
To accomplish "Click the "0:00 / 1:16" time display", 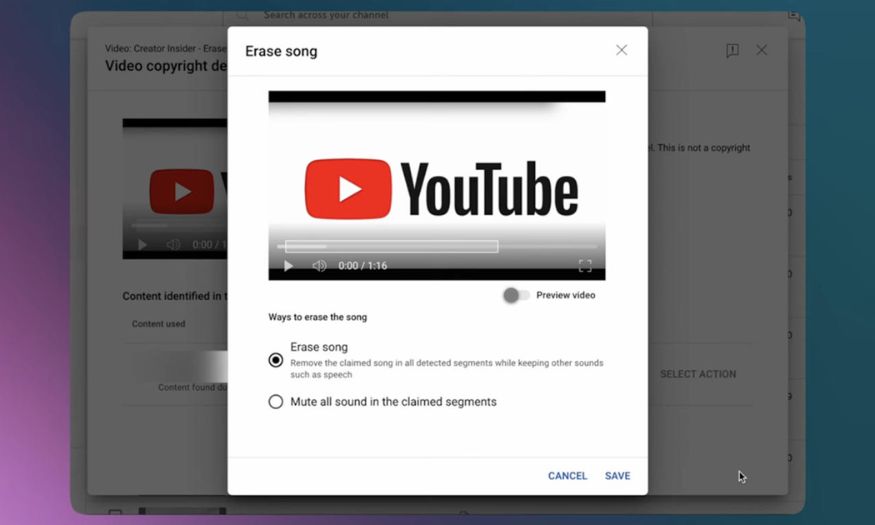I will pos(362,266).
